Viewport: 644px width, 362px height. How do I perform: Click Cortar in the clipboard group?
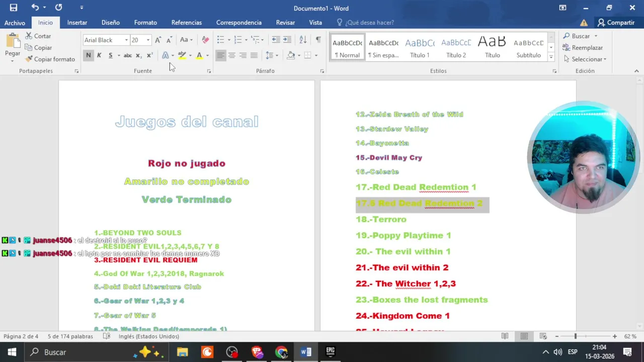click(38, 36)
